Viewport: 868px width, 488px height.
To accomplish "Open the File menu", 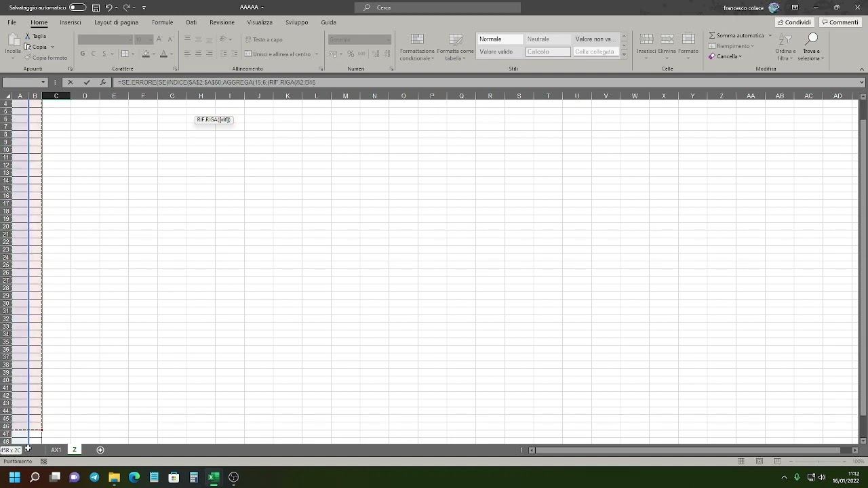I will click(12, 22).
